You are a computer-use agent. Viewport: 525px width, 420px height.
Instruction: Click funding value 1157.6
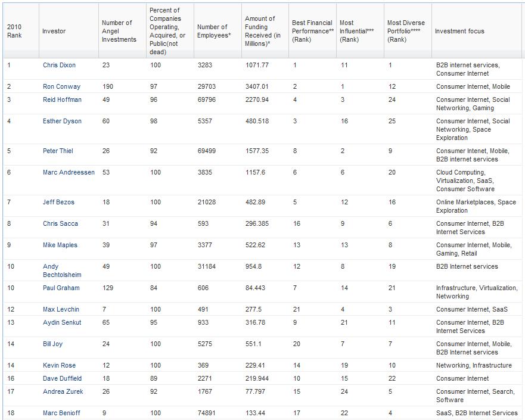[255, 172]
